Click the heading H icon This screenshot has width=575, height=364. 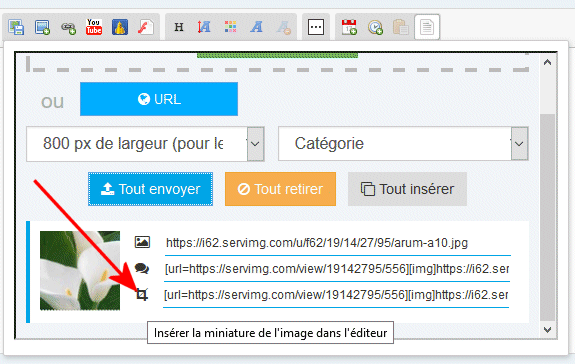179,27
